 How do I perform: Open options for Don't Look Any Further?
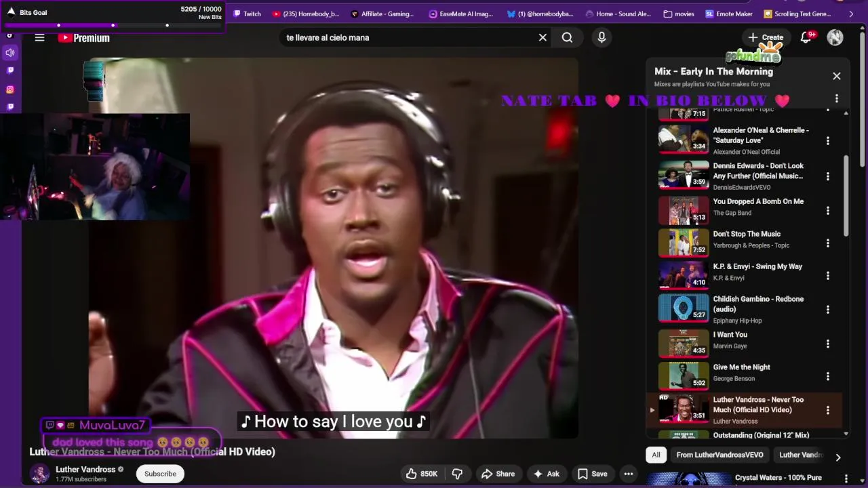coord(827,176)
